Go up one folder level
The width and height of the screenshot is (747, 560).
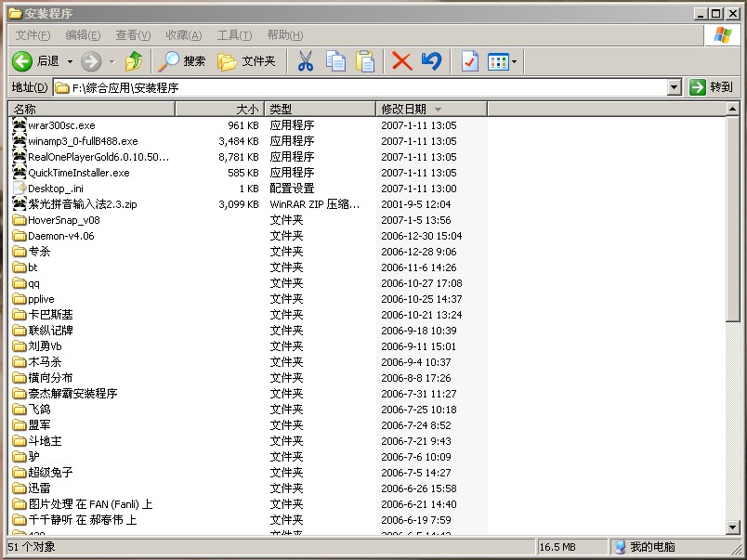click(x=134, y=61)
